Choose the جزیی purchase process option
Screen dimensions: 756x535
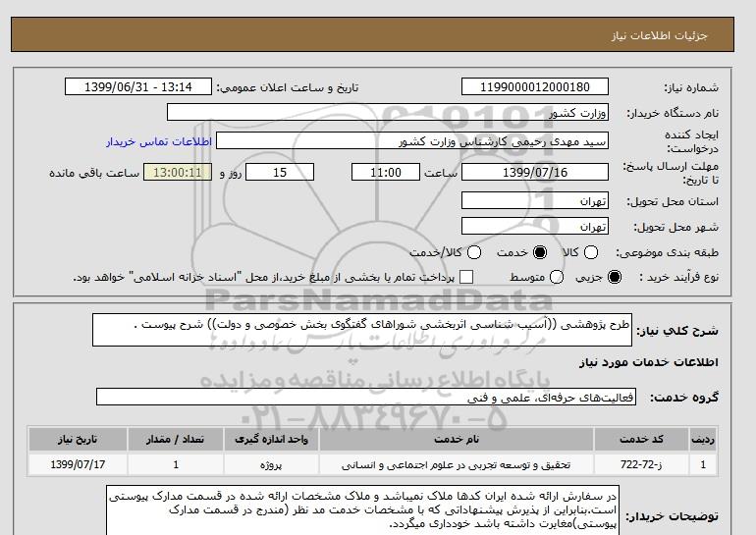pos(615,277)
